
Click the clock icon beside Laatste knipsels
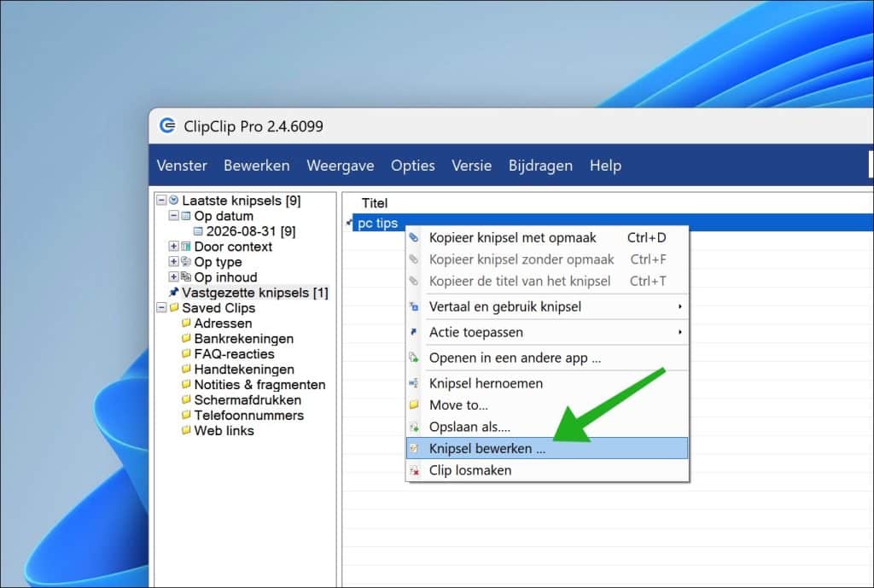point(174,200)
